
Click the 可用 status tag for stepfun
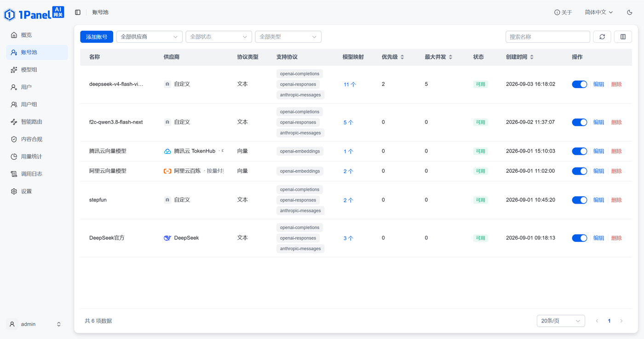click(x=480, y=200)
